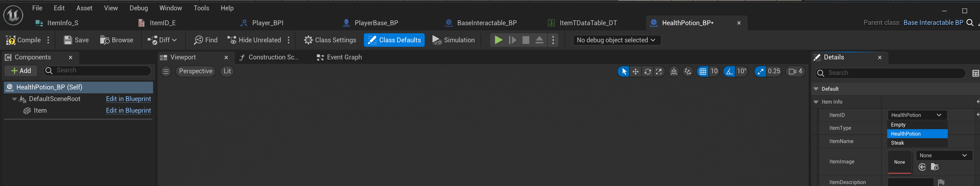This screenshot has width=980, height=186.
Task: Select the scale gizmo tool
Action: [659, 71]
